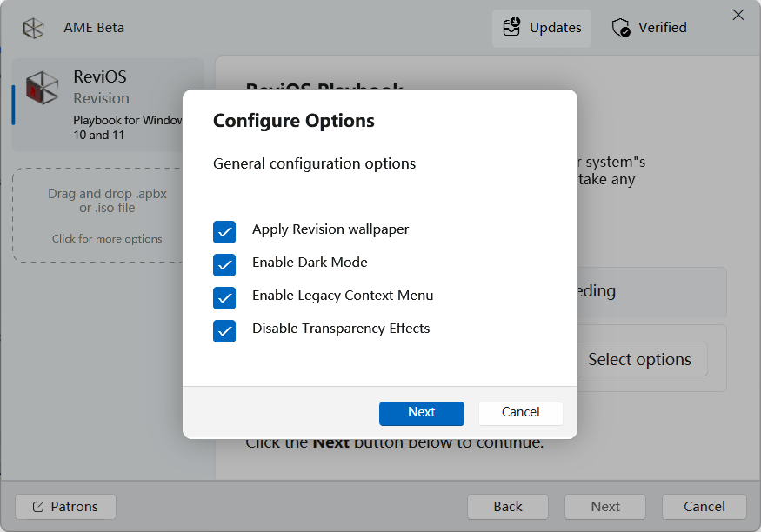Open the Updates tab
This screenshot has height=532, width=761.
542,28
